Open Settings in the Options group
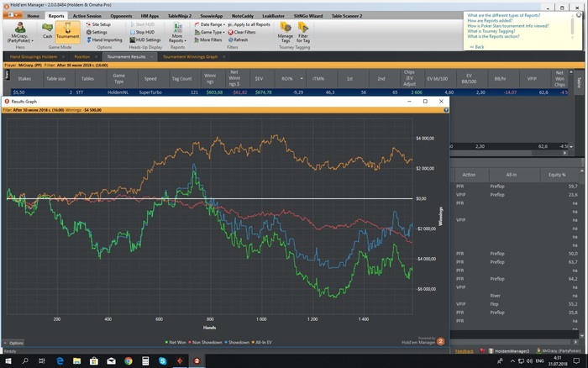This screenshot has width=588, height=368. [x=97, y=32]
